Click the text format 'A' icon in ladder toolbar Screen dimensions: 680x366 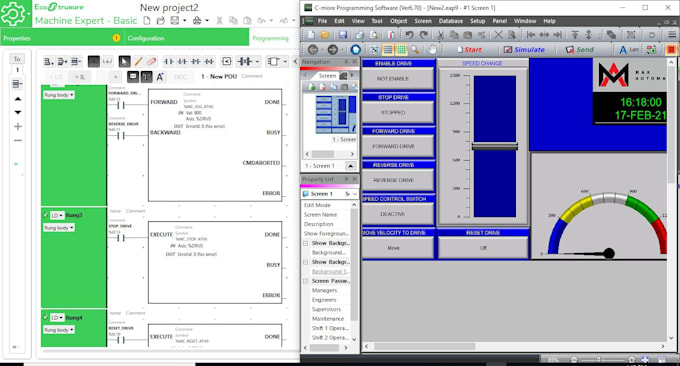[x=160, y=77]
